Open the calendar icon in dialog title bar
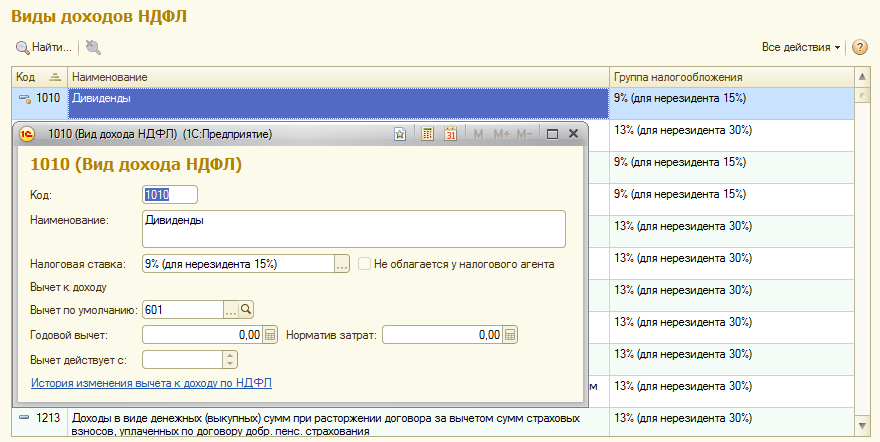 pos(450,134)
